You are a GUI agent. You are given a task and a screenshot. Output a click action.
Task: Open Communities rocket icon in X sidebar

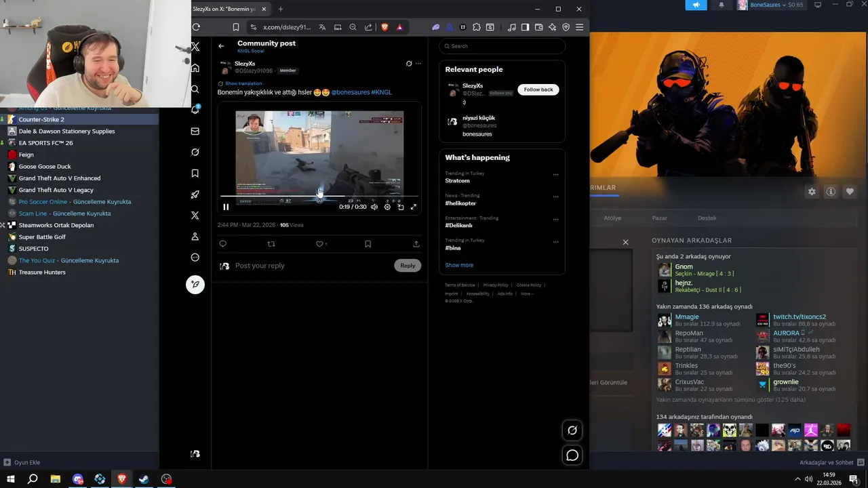pyautogui.click(x=195, y=195)
